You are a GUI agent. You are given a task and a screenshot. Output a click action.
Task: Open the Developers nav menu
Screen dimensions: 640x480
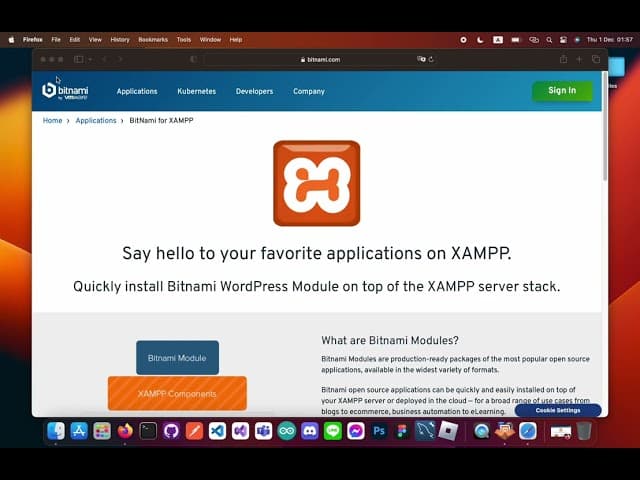pos(254,91)
